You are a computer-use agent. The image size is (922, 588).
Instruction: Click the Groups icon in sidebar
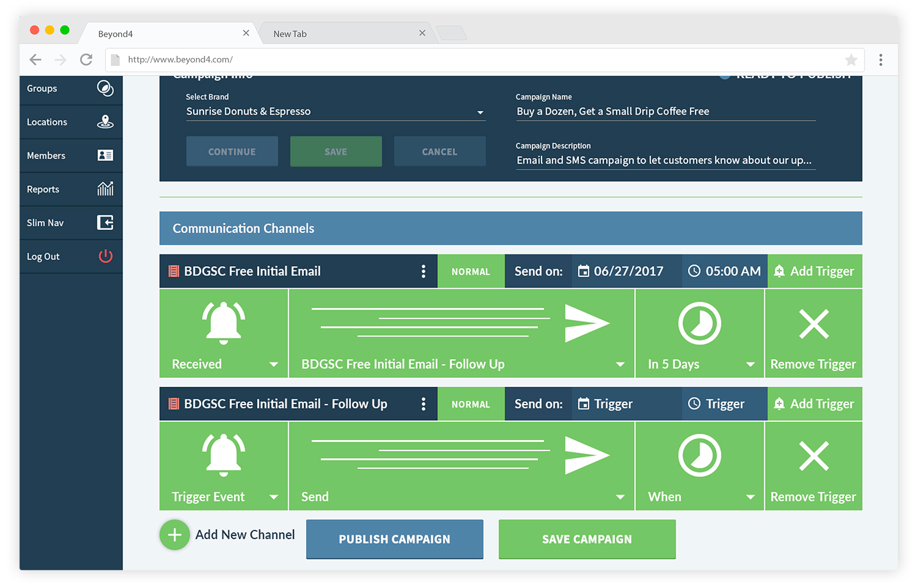coord(105,88)
